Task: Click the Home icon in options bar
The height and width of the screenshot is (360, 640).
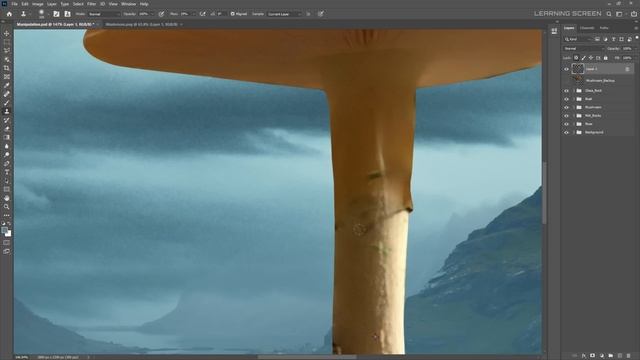Action: click(x=9, y=14)
